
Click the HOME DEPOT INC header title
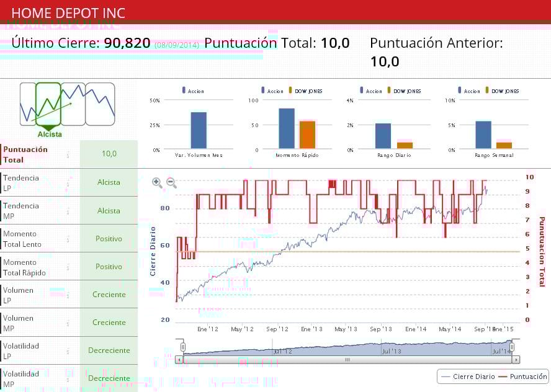click(x=68, y=13)
